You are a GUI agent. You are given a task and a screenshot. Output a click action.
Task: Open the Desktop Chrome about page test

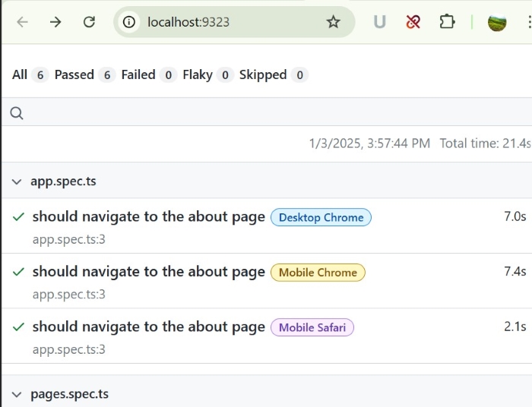(148, 216)
